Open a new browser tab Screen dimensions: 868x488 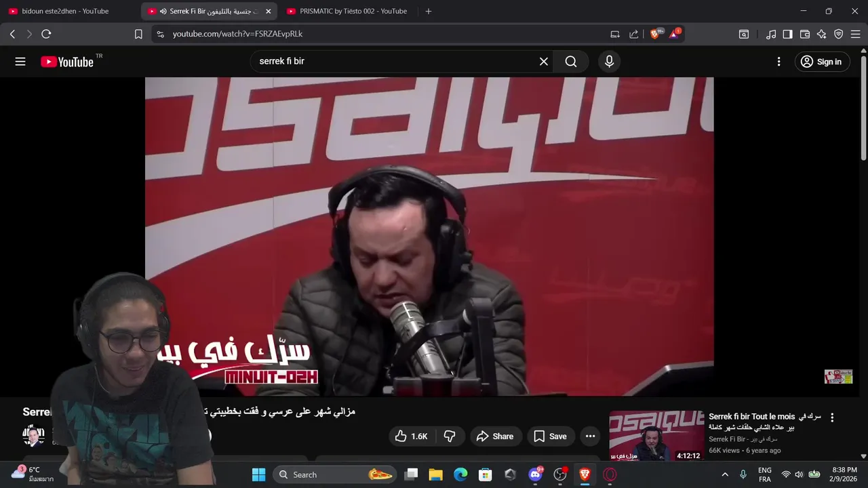coord(428,11)
